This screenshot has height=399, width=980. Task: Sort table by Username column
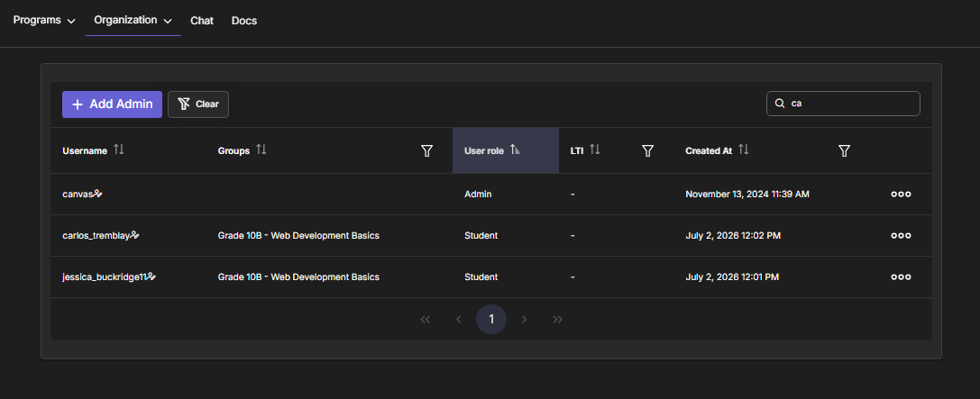pos(119,150)
